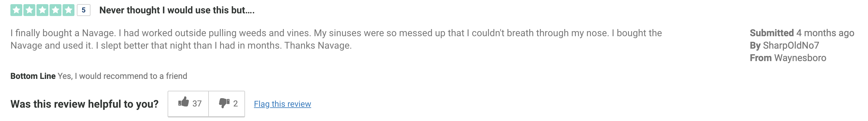Open the Flag this review link
Image resolution: width=868 pixels, height=121 pixels.
coord(282,104)
